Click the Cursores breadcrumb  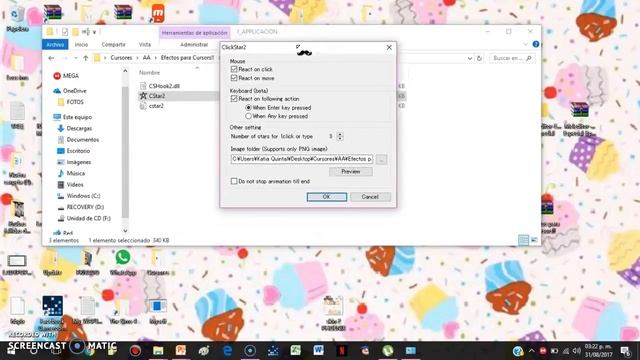pos(121,58)
